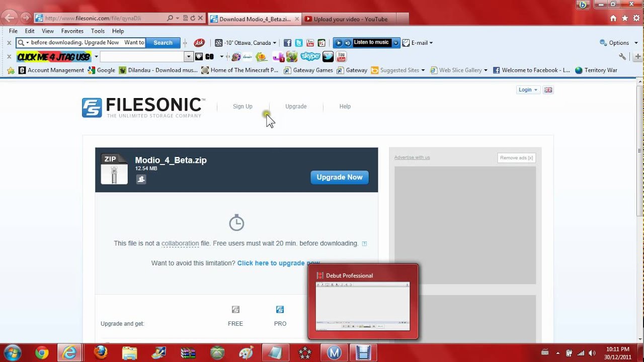Open the Listen to music station dropdown
This screenshot has width=644, height=362.
click(396, 43)
